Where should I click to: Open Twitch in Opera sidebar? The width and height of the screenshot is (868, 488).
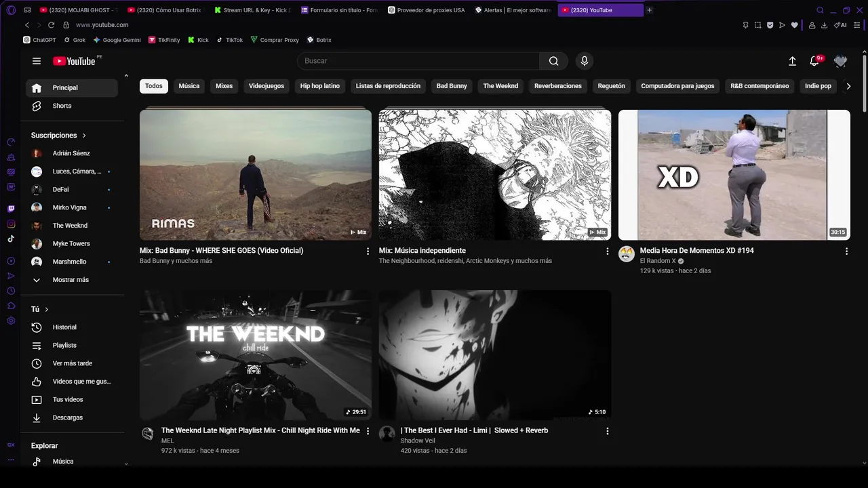click(x=11, y=209)
